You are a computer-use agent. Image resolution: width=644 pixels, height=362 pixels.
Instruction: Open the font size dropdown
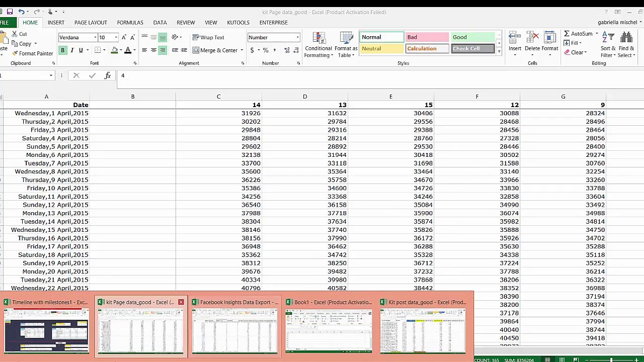[116, 38]
